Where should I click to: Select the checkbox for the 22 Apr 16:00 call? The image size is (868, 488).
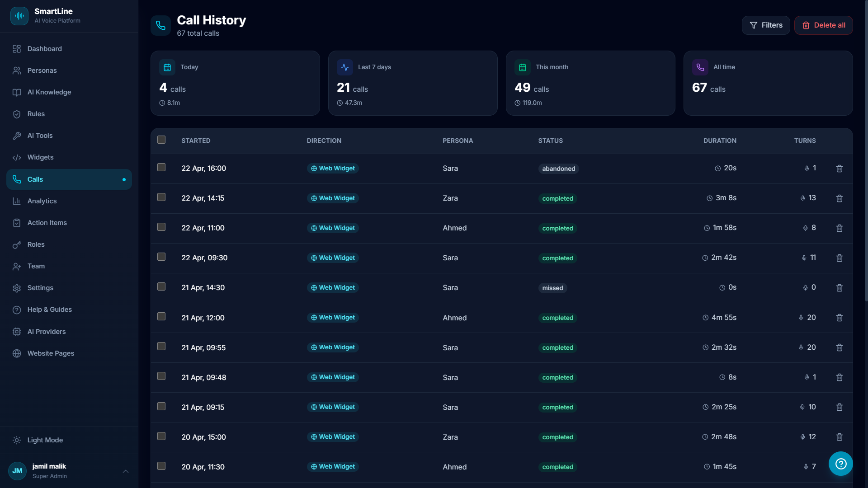pos(161,167)
